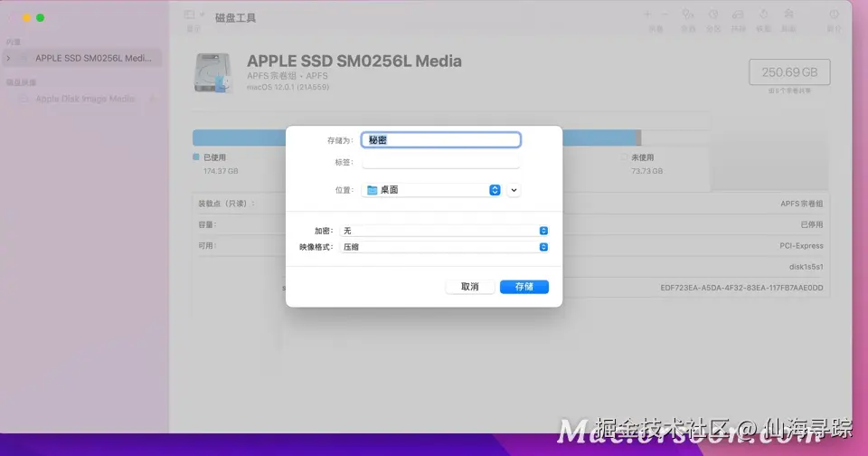Click the 磁盘映像 sidebar section header
This screenshot has height=456, width=868.
click(21, 82)
